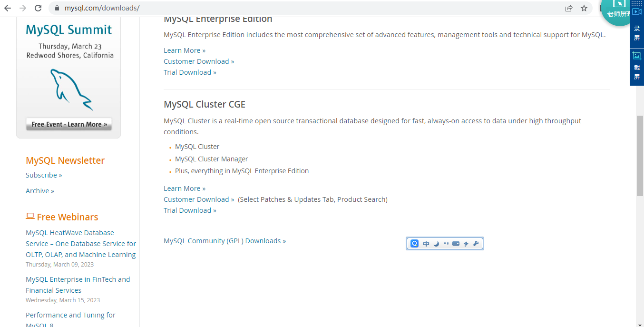Open the newsletter Archive link
This screenshot has height=327, width=644.
40,191
